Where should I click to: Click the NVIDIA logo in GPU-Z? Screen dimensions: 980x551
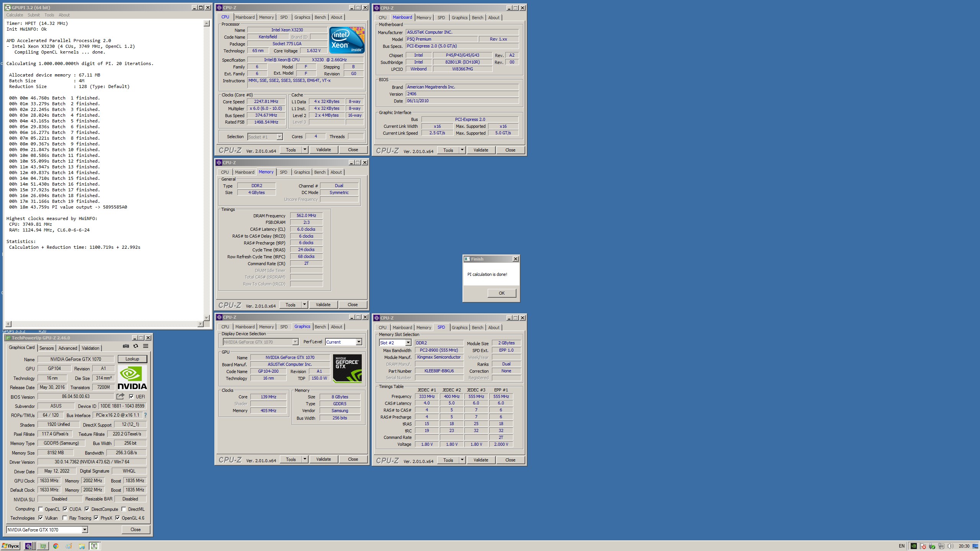pos(132,377)
